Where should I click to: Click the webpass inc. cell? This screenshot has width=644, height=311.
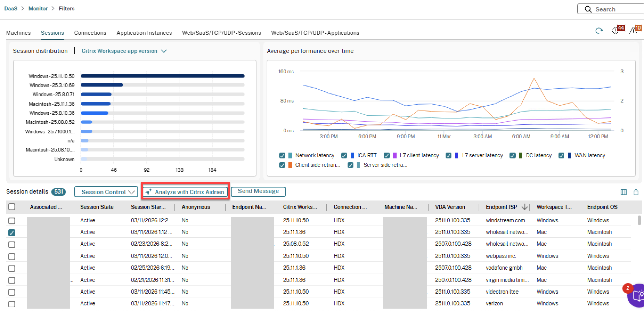pyautogui.click(x=501, y=256)
